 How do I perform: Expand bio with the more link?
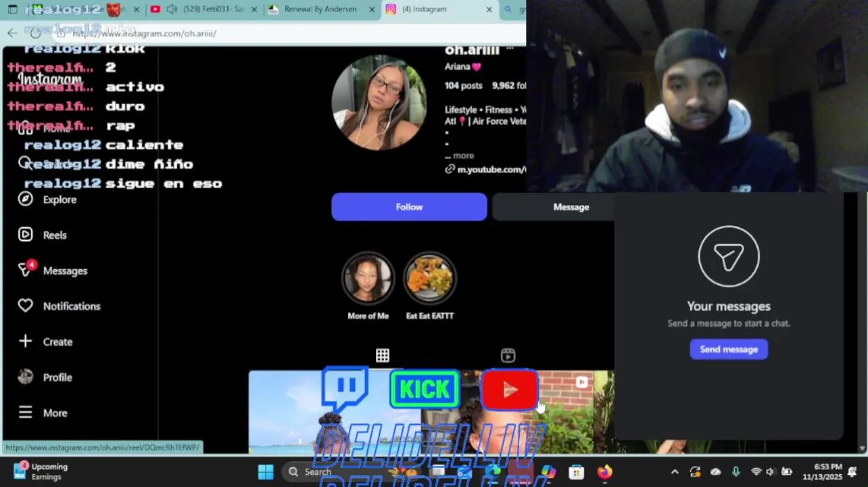pyautogui.click(x=464, y=156)
